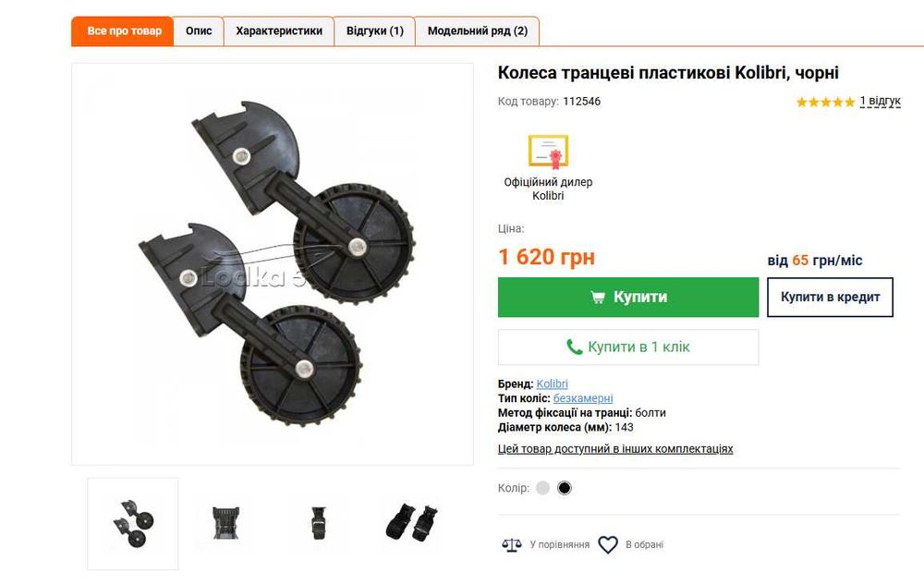Click the Купити в 1 клік button
This screenshot has height=585, width=924.
click(628, 347)
